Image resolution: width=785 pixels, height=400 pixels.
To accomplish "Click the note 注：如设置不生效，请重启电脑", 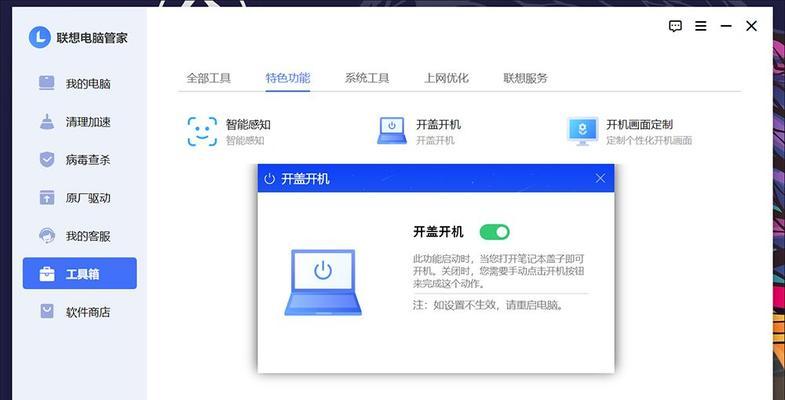I will [x=488, y=305].
